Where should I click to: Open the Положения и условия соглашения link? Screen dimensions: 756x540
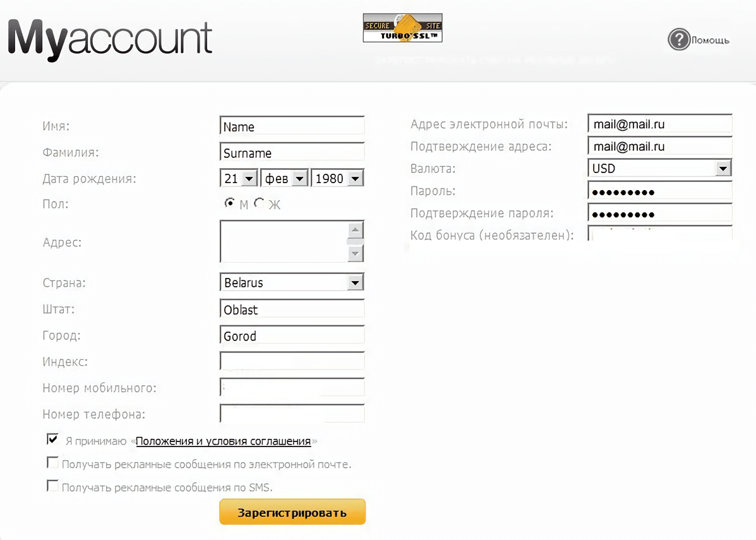(x=223, y=441)
